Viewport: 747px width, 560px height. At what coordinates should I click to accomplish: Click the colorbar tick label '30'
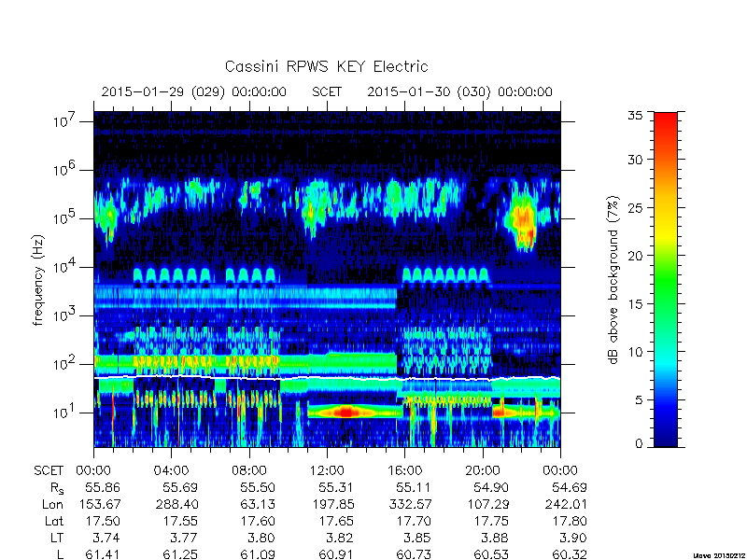tap(636, 160)
